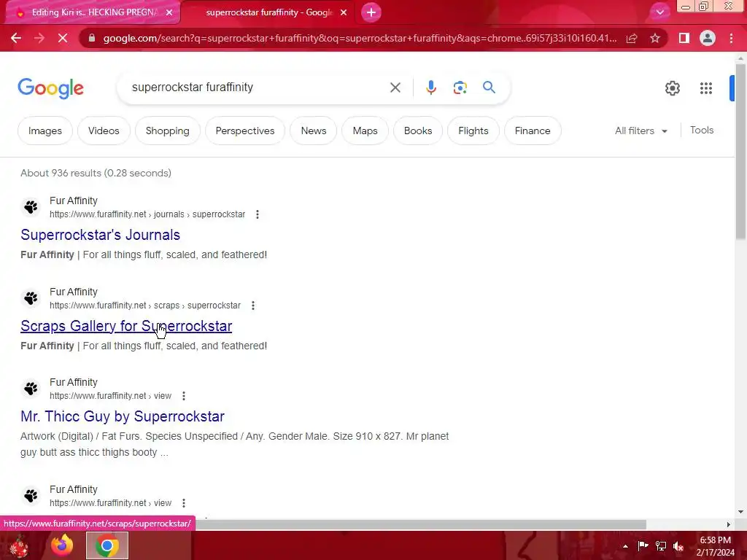The image size is (747, 560).
Task: Click the paw icon beside Mr. Thicc Guy
Action: 31,389
